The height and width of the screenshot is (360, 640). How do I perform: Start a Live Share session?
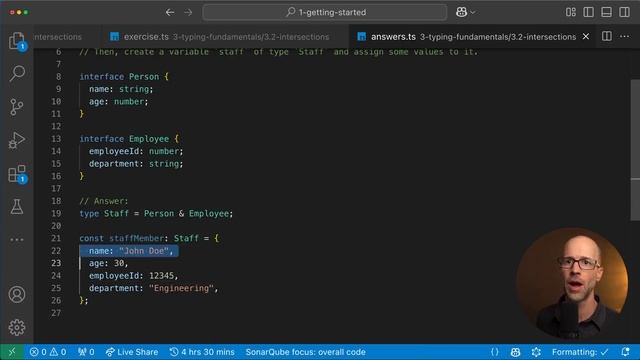click(132, 352)
